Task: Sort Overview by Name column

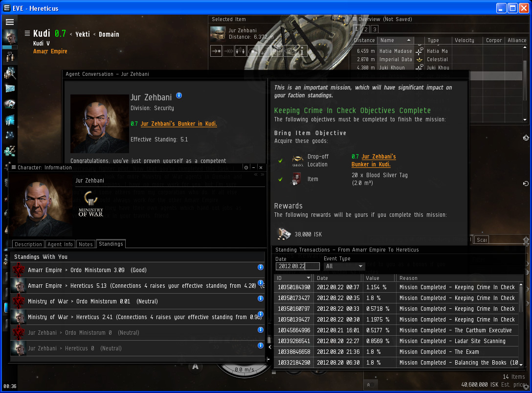Action: [396, 40]
